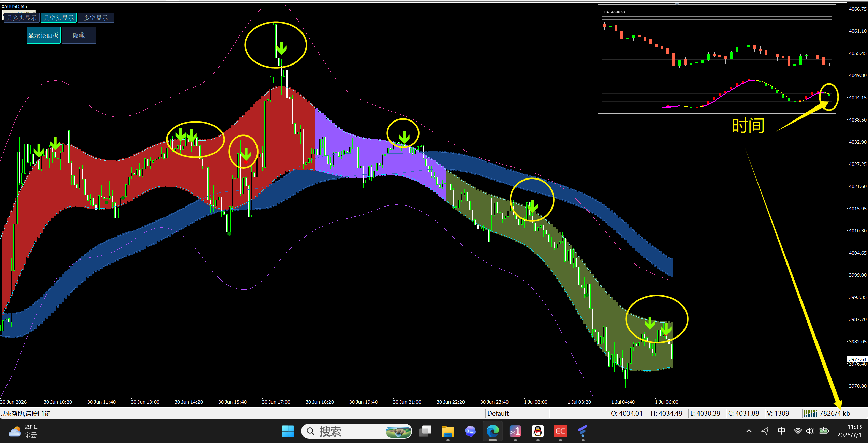Toggle 只空头显示 short-only display

click(x=59, y=18)
